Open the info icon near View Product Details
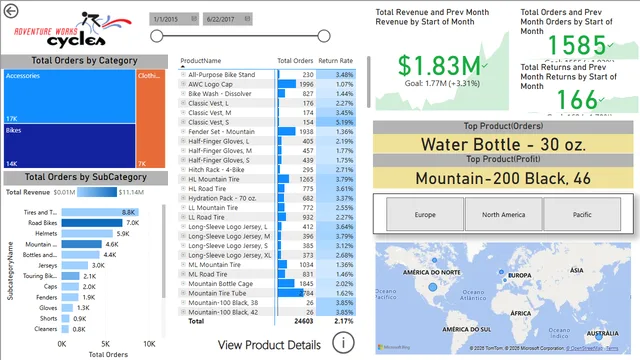The height and width of the screenshot is (360, 640). [x=343, y=343]
